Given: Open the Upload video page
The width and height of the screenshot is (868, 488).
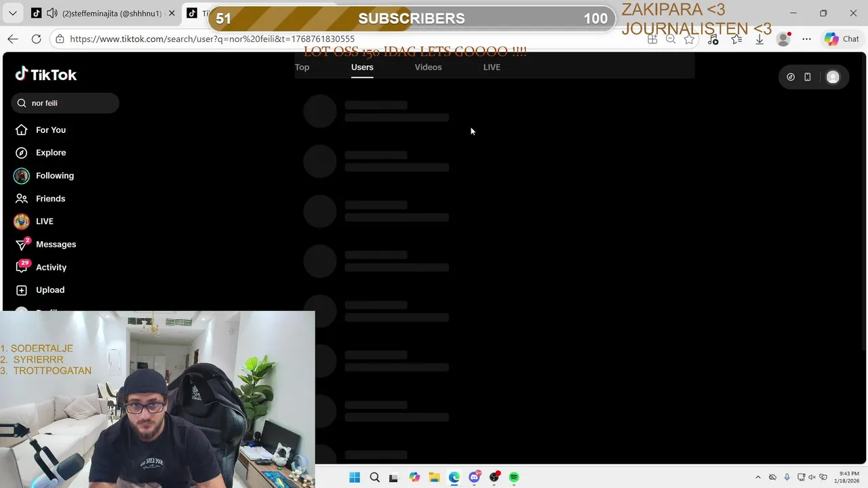Looking at the screenshot, I should click(40, 290).
